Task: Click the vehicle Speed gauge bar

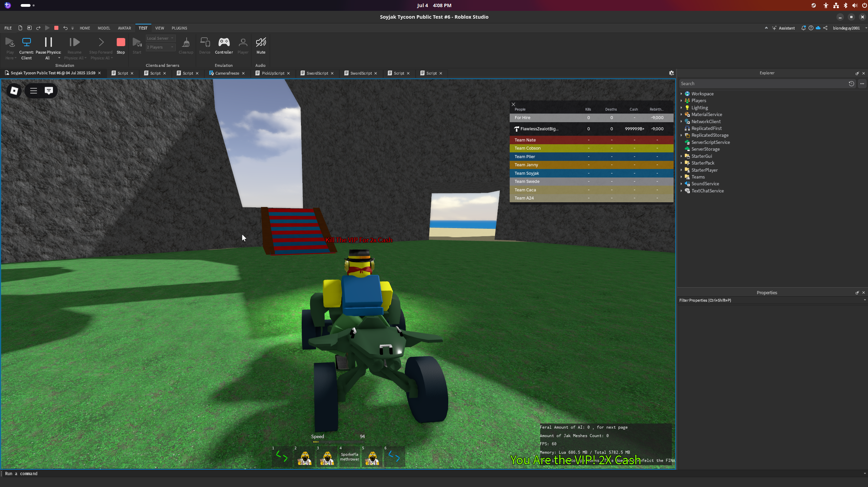Action: (338, 442)
